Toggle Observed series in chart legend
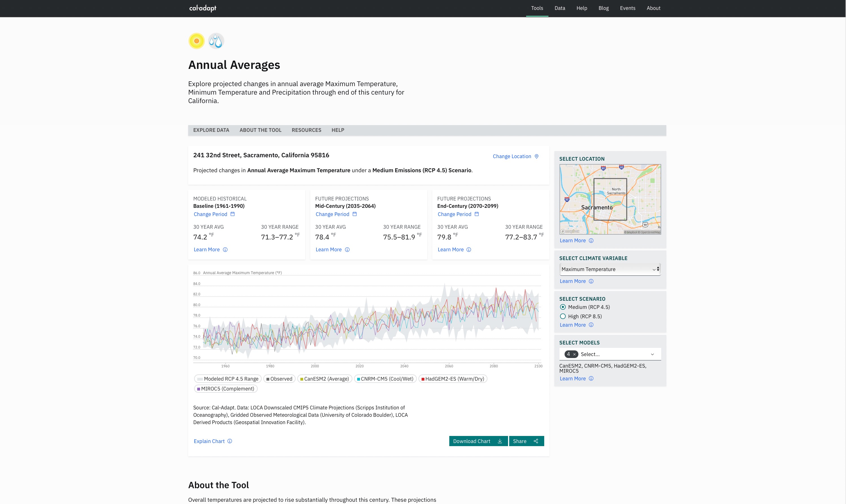The image size is (846, 504). click(279, 379)
